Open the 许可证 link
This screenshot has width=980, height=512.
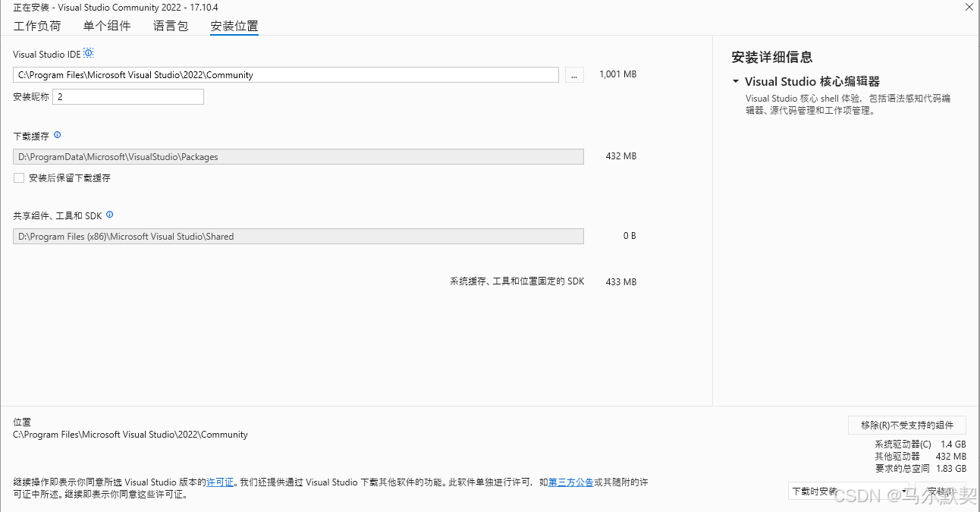tap(220, 482)
